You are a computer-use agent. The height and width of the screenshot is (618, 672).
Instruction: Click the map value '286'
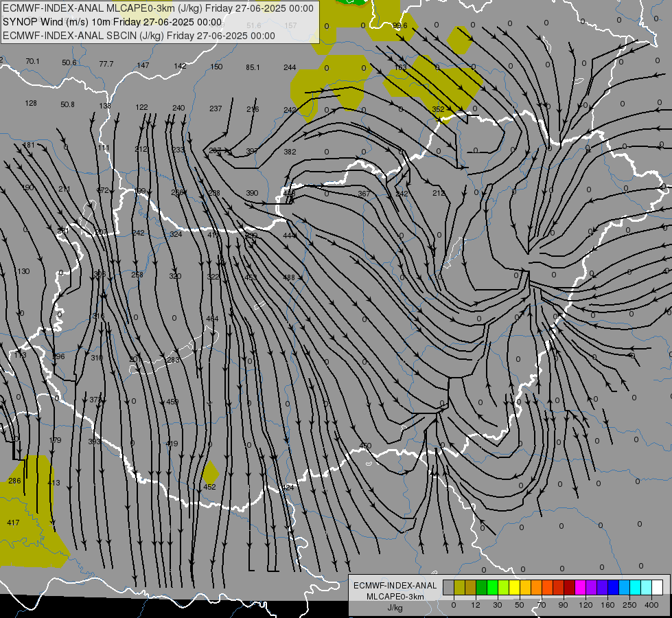(x=14, y=481)
